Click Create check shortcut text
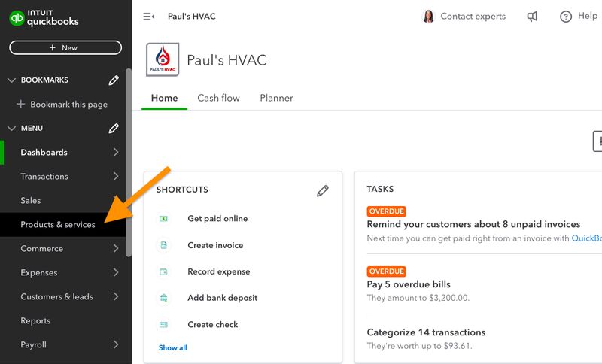Viewport: 602px width, 364px height. (213, 324)
